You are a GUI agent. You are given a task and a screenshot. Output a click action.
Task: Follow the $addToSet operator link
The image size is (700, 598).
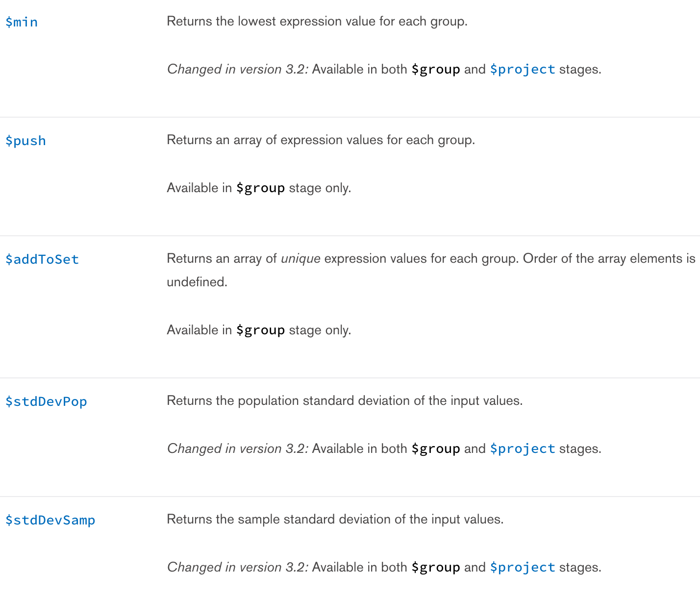point(42,259)
